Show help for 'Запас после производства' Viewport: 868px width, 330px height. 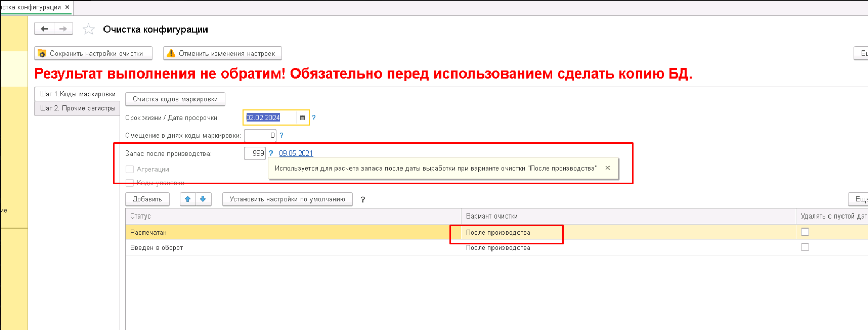point(271,154)
